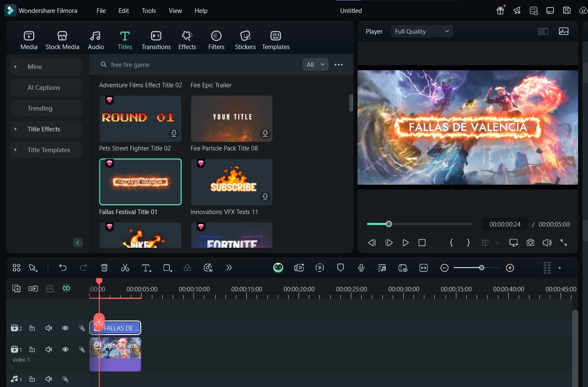The height and width of the screenshot is (387, 588).
Task: Hide video track 2 with eye icon
Action: (x=65, y=328)
